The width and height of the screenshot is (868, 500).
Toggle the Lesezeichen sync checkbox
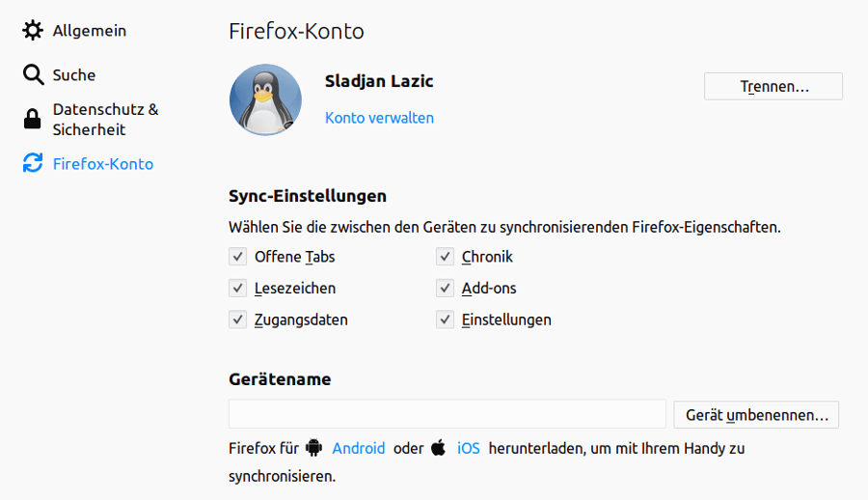237,289
